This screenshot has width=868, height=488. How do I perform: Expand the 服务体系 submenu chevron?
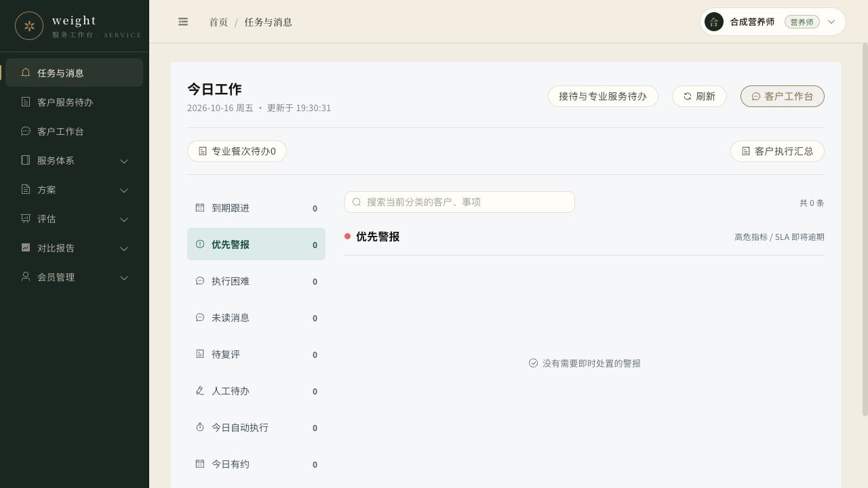coord(124,161)
